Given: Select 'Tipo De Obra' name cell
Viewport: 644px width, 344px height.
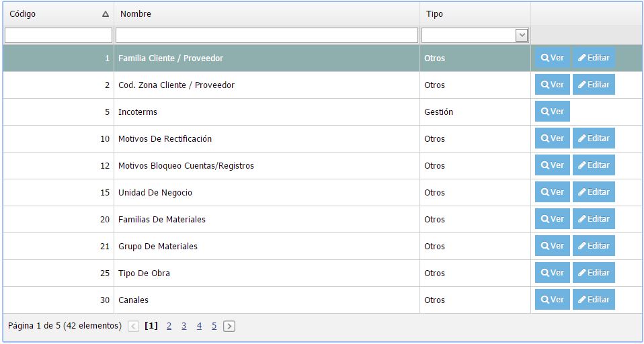Looking at the screenshot, I should click(x=267, y=273).
